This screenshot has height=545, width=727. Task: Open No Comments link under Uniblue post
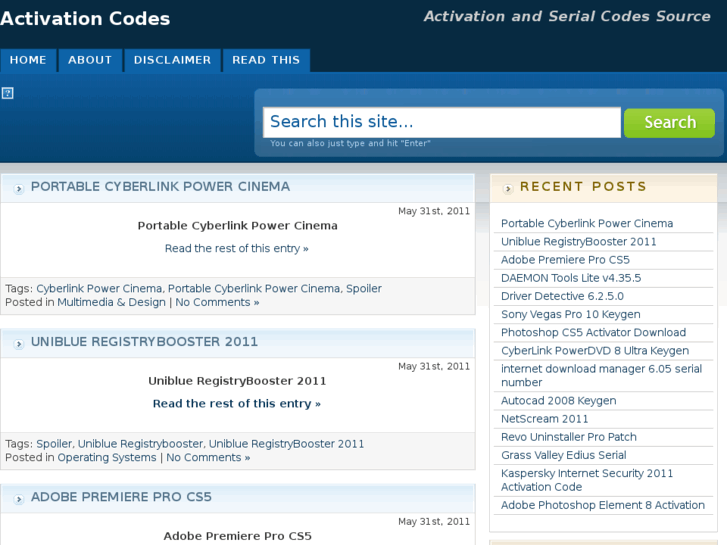click(208, 458)
